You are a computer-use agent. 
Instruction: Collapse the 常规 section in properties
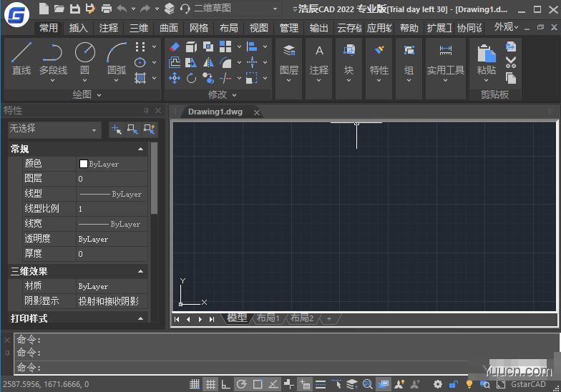[x=140, y=149]
